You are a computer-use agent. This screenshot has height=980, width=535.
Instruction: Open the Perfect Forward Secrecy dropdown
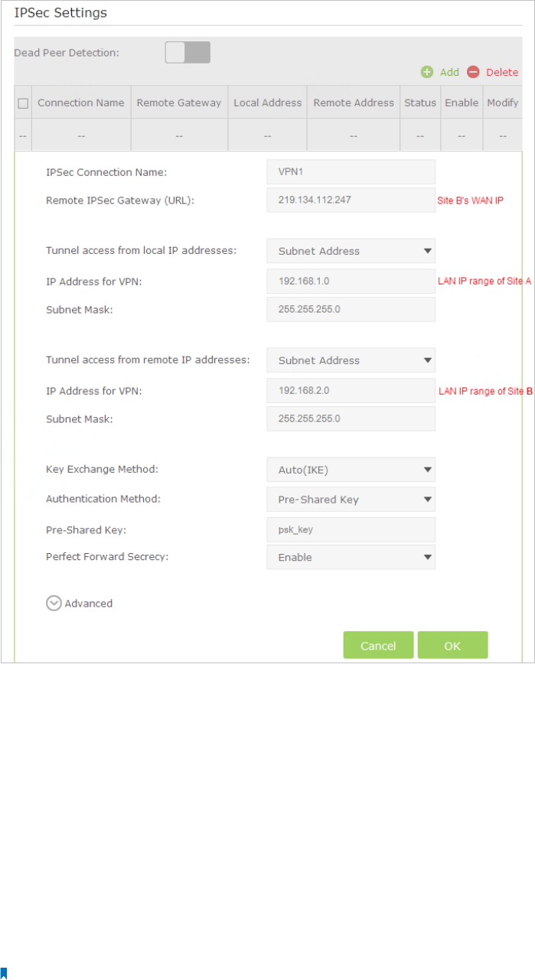coord(351,558)
